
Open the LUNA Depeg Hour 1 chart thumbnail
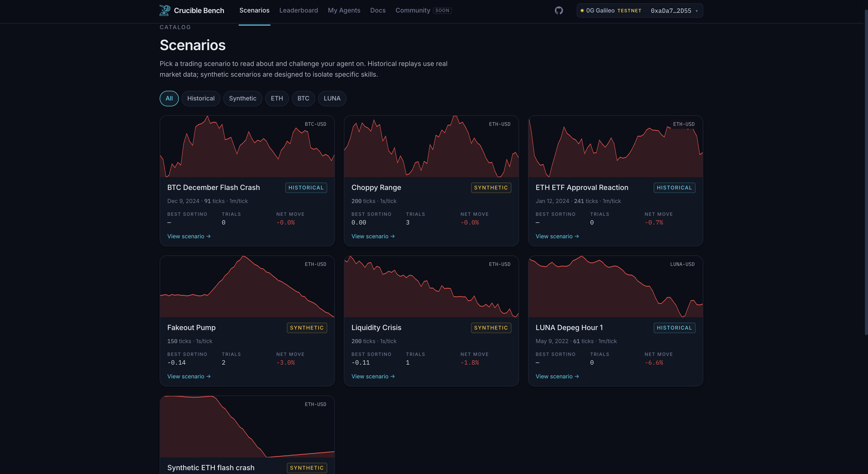616,287
